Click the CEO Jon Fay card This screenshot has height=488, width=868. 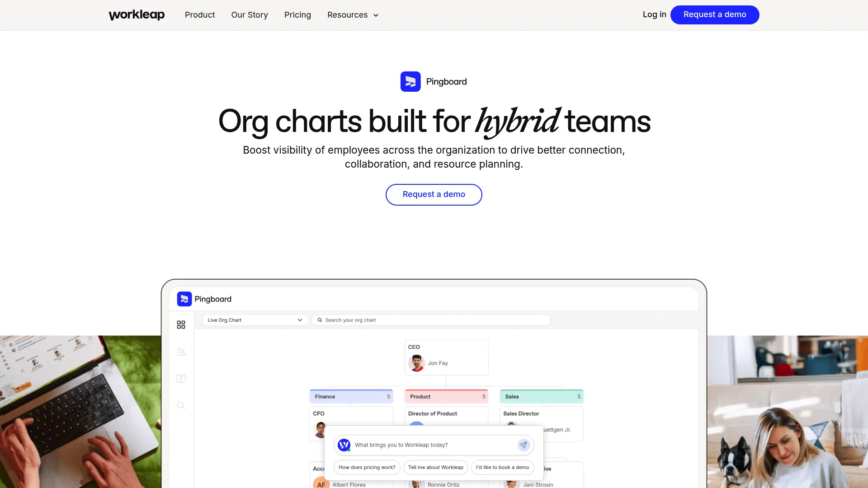click(446, 357)
